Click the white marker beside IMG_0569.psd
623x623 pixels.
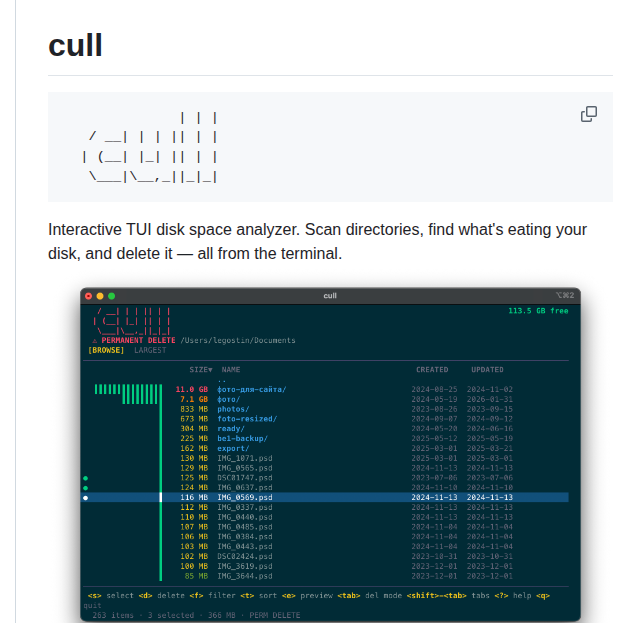86,497
